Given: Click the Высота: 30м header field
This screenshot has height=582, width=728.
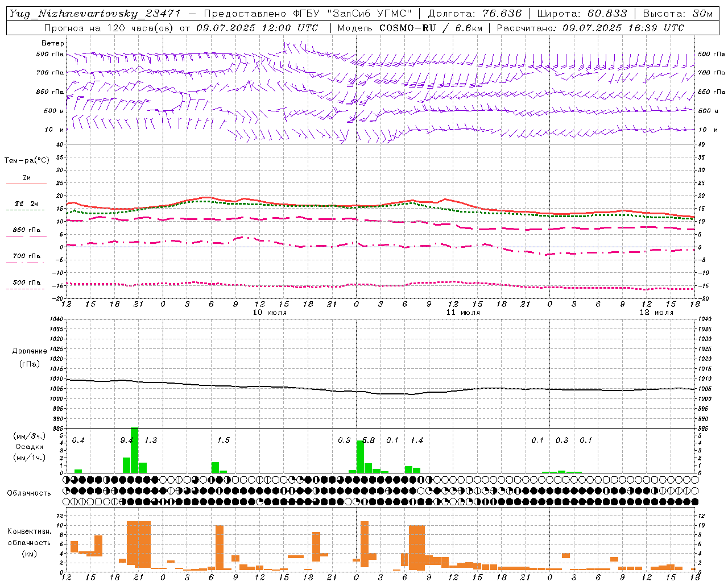Looking at the screenshot, I should point(677,14).
